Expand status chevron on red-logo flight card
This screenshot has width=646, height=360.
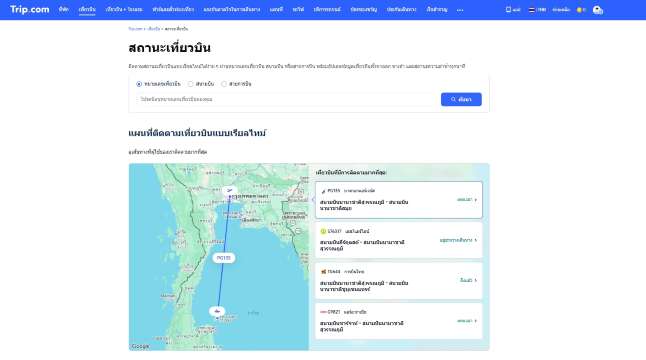(x=475, y=320)
